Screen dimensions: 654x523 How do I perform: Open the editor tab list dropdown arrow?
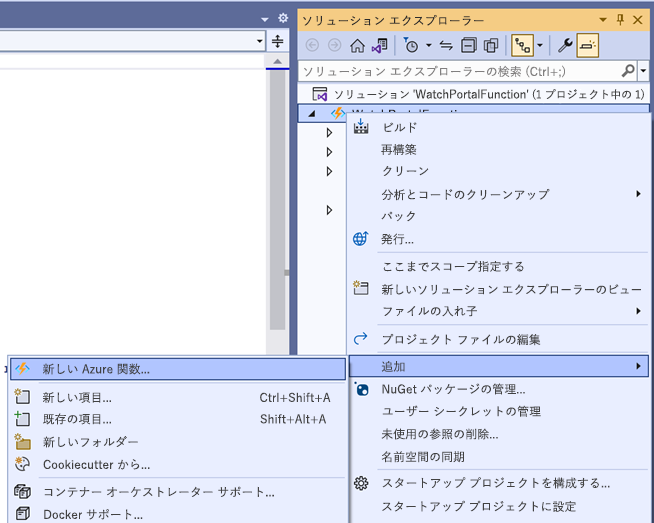tap(264, 19)
